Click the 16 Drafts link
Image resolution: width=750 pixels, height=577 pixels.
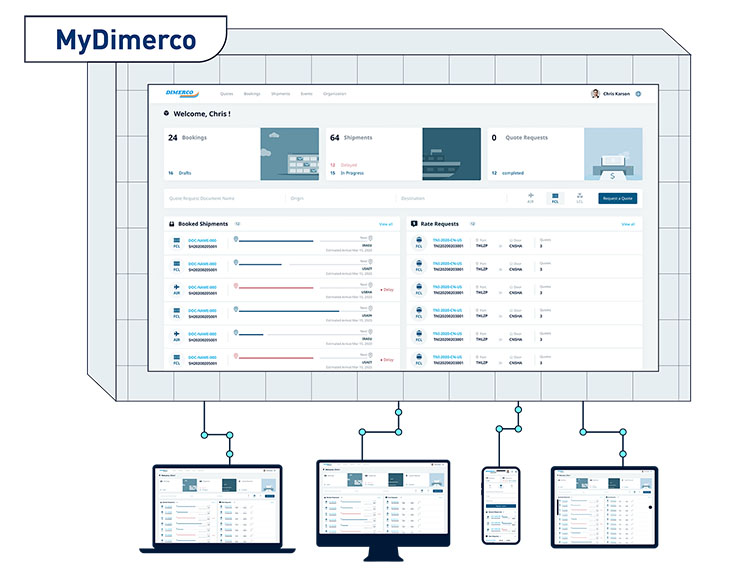180,173
